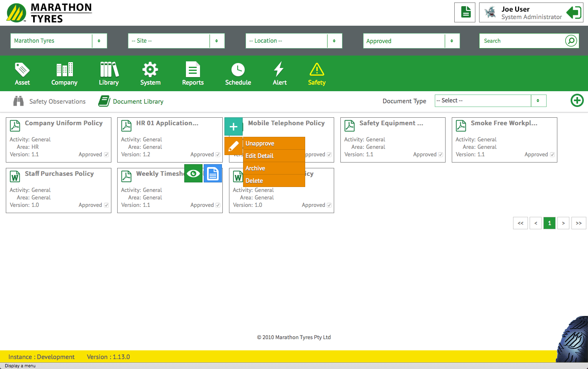The image size is (588, 369).
Task: Go to last page with >> button
Action: (x=578, y=223)
